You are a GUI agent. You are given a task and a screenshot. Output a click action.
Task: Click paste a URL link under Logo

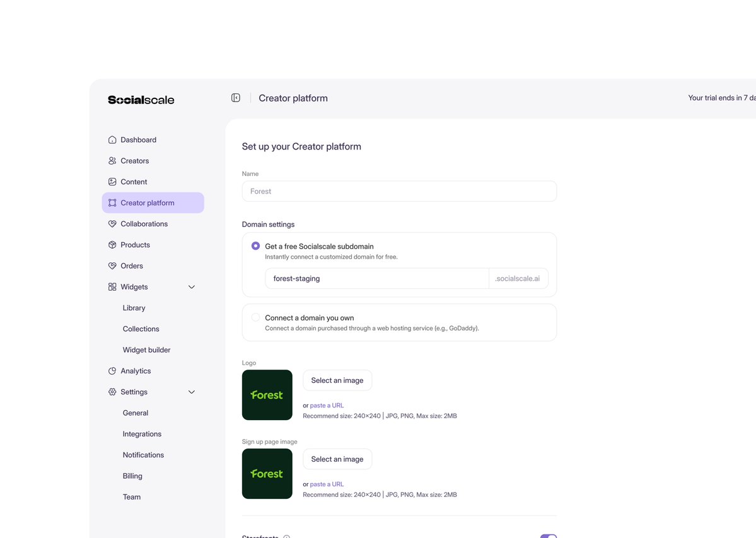pyautogui.click(x=327, y=406)
